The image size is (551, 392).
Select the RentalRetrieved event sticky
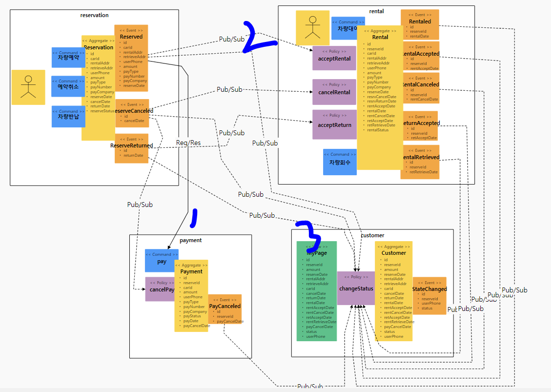pyautogui.click(x=420, y=162)
